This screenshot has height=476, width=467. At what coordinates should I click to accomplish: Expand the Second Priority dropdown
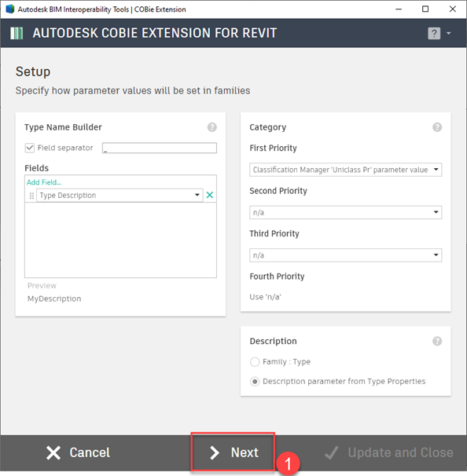pos(345,213)
